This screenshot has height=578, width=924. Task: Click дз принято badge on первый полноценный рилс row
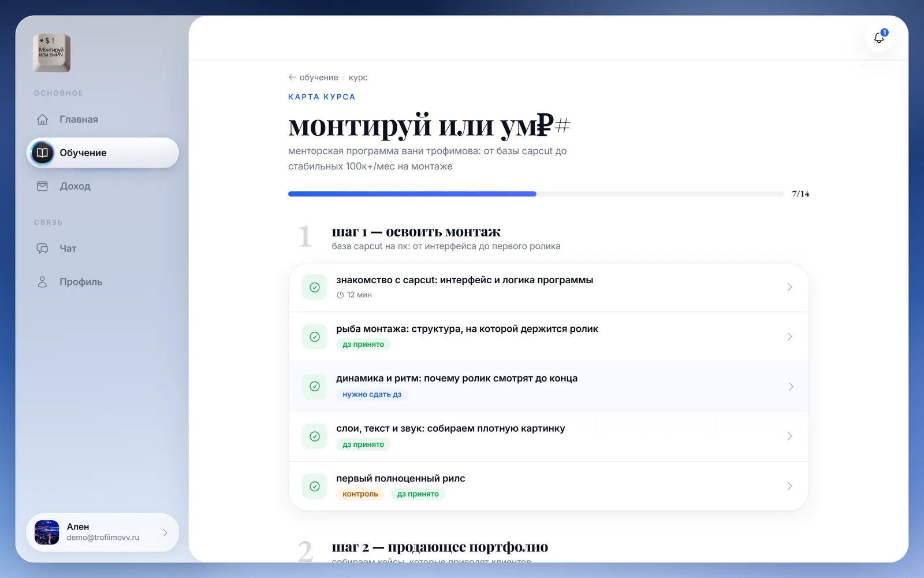click(x=418, y=494)
